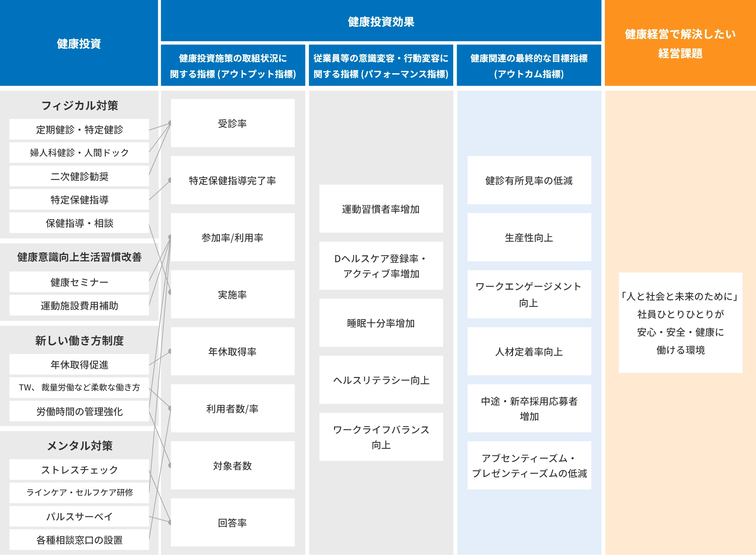
Task: Select the パルスサーベイ box
Action: pos(79,517)
